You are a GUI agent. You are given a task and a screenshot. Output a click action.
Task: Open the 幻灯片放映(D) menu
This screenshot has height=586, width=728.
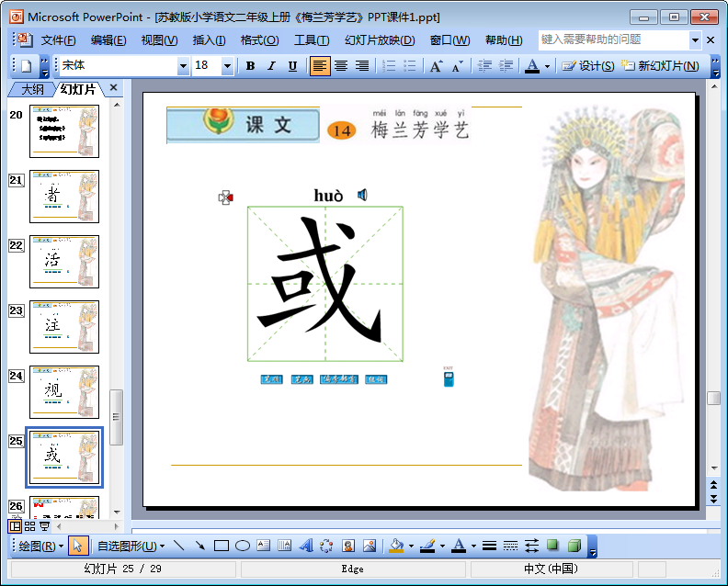click(x=380, y=40)
